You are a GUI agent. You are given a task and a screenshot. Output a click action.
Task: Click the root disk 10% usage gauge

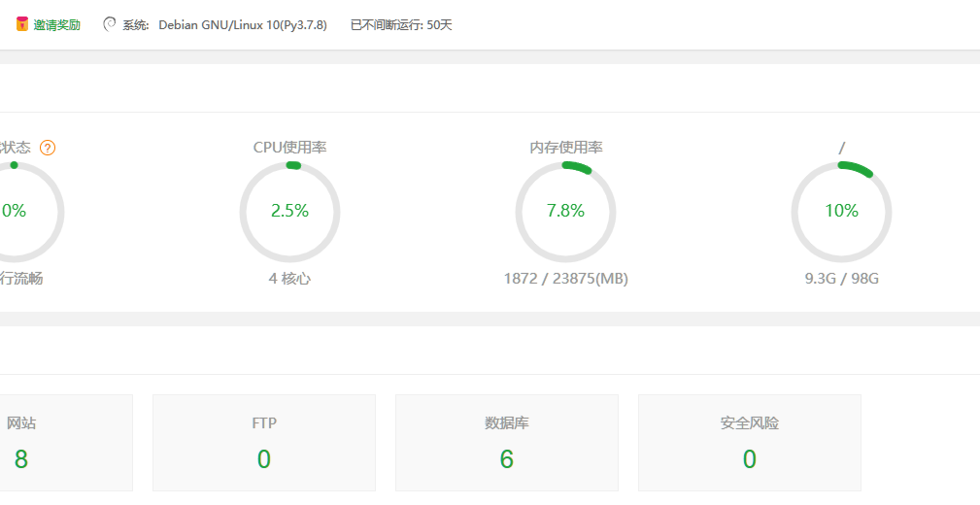841,212
